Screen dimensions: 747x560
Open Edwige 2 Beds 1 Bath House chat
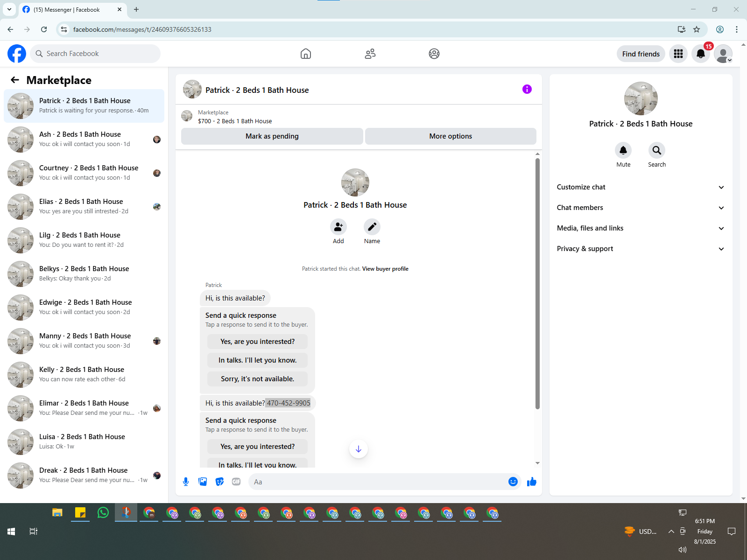coord(84,308)
